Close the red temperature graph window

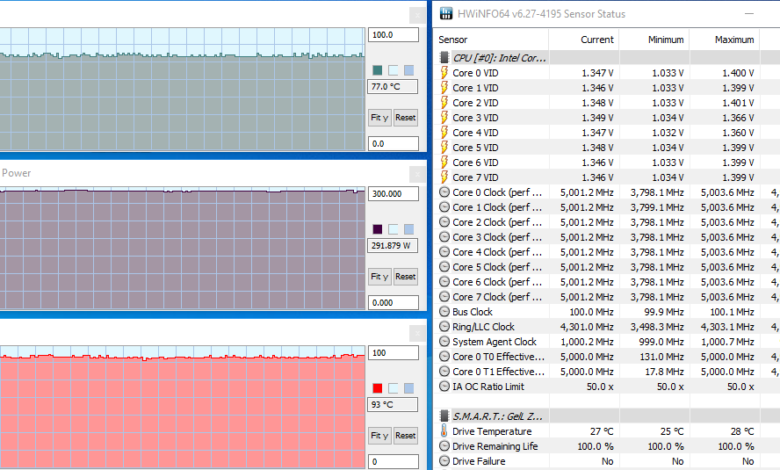417,333
